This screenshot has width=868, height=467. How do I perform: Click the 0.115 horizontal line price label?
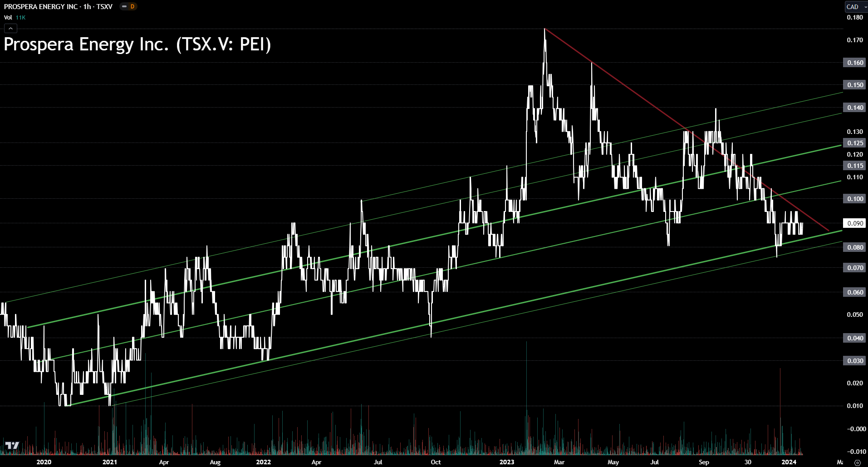point(855,166)
